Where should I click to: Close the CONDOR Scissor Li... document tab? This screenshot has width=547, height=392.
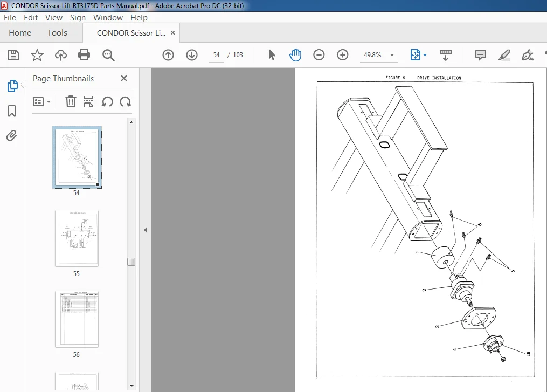172,33
